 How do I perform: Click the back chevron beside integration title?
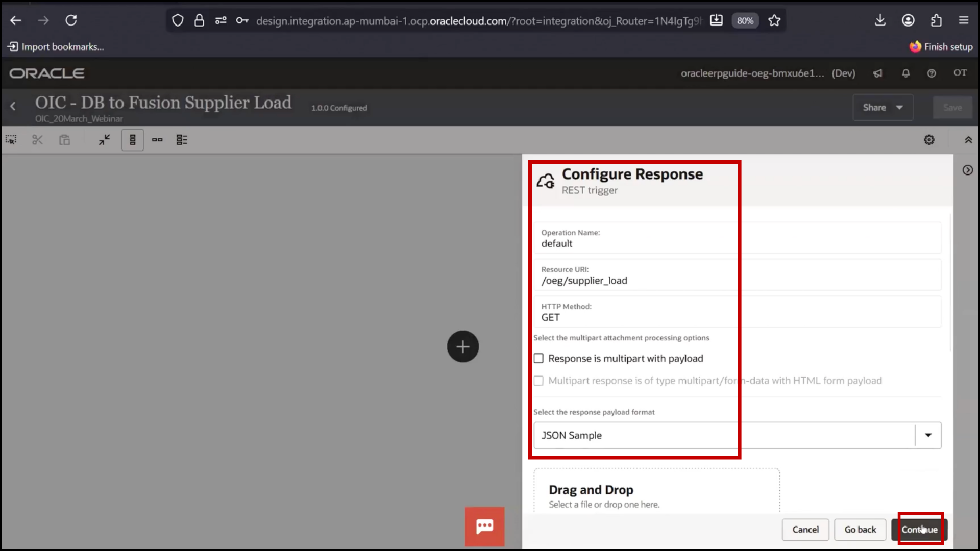(13, 106)
